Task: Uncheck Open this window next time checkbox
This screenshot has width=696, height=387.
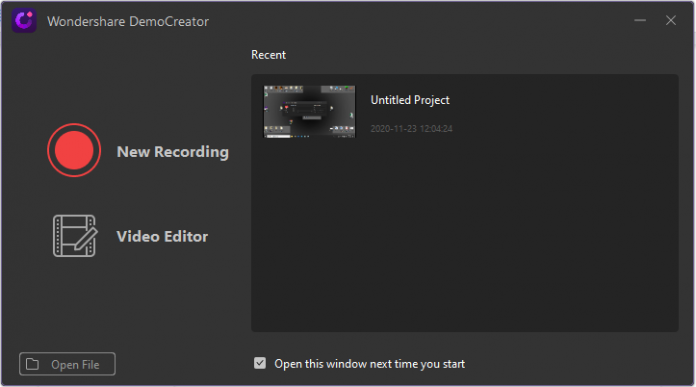Action: pos(260,363)
